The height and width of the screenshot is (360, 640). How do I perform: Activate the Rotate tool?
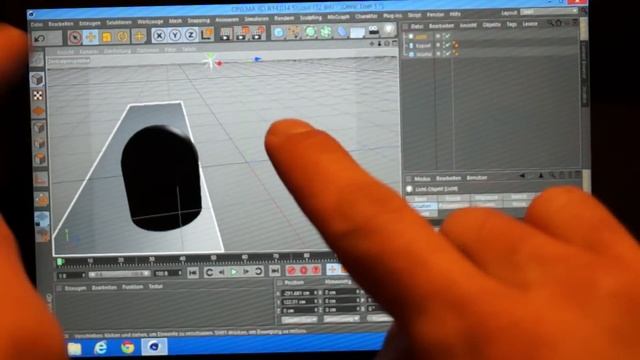click(x=122, y=37)
